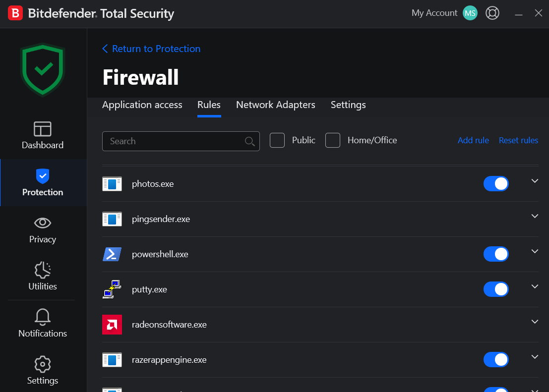Click the radeonsoftware.exe AMD icon
The width and height of the screenshot is (549, 392).
pyautogui.click(x=112, y=325)
